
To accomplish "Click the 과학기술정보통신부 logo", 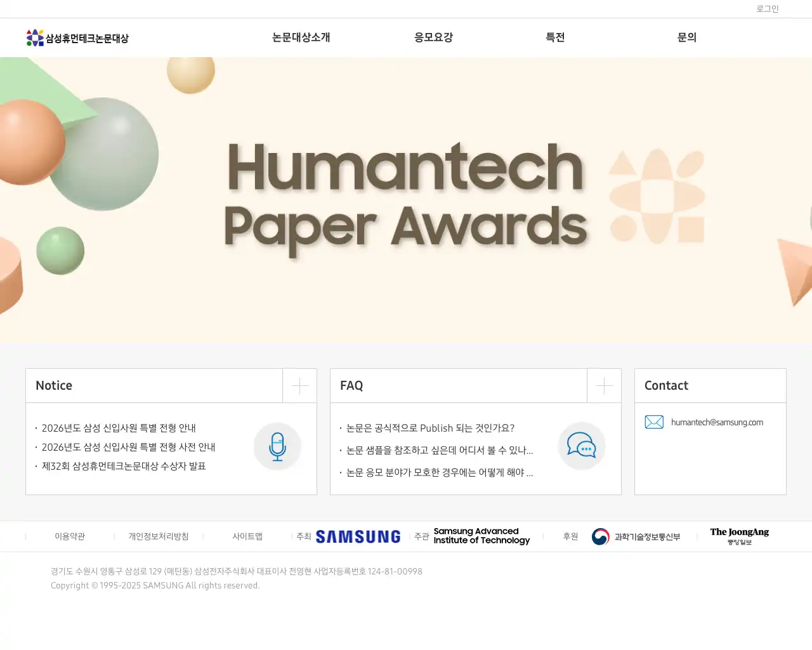I will (636, 536).
